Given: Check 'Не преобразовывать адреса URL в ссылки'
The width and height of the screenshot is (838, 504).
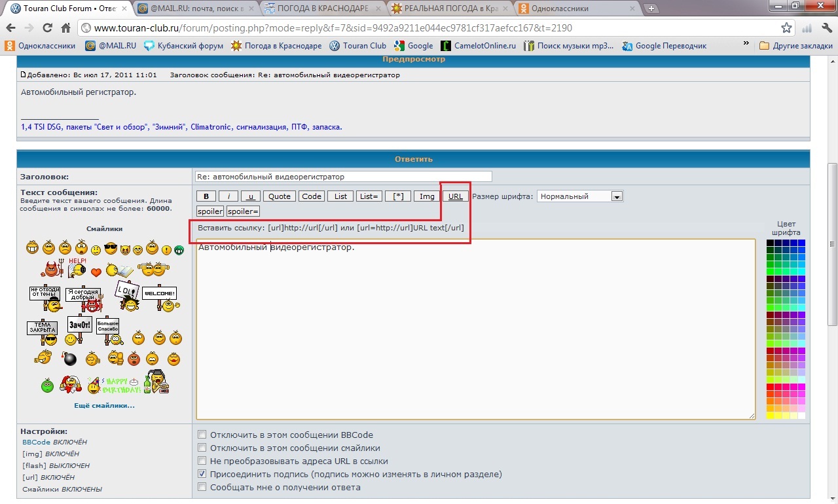Looking at the screenshot, I should (x=202, y=461).
